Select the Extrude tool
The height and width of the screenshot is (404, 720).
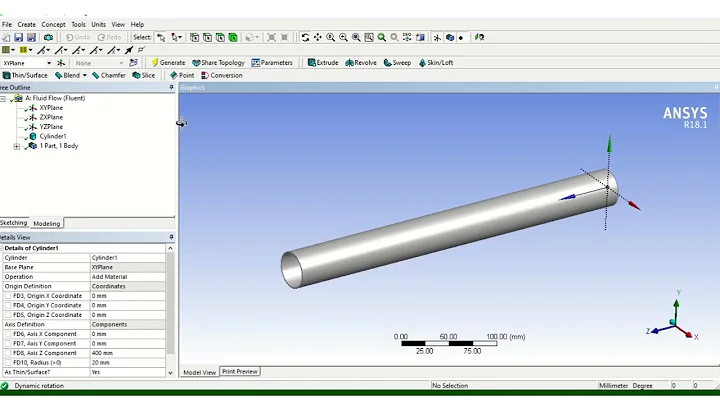[x=323, y=63]
